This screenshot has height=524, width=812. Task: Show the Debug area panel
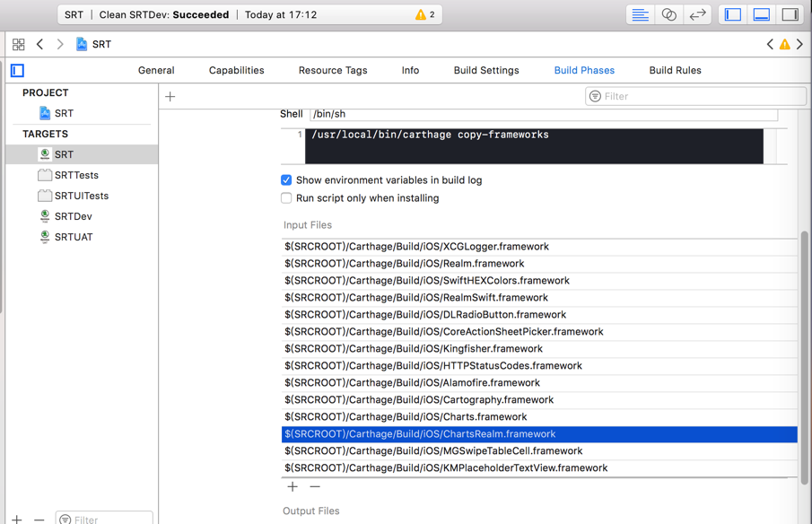[761, 14]
